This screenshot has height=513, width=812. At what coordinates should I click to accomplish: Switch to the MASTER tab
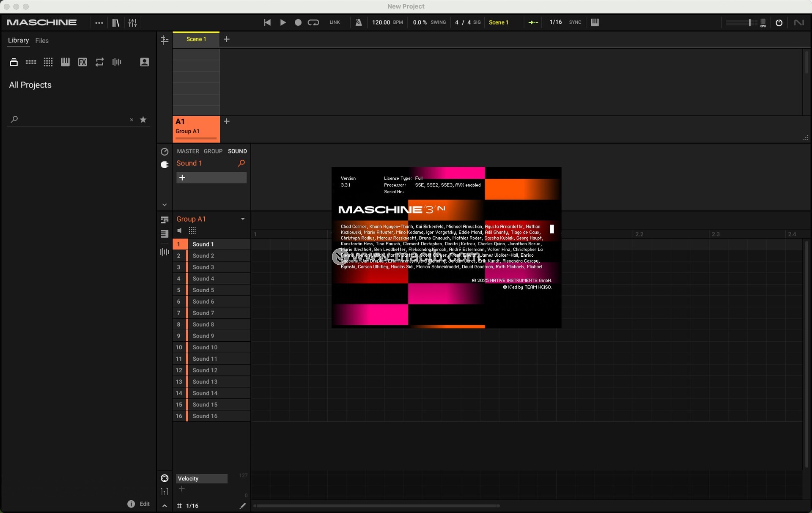(x=188, y=151)
